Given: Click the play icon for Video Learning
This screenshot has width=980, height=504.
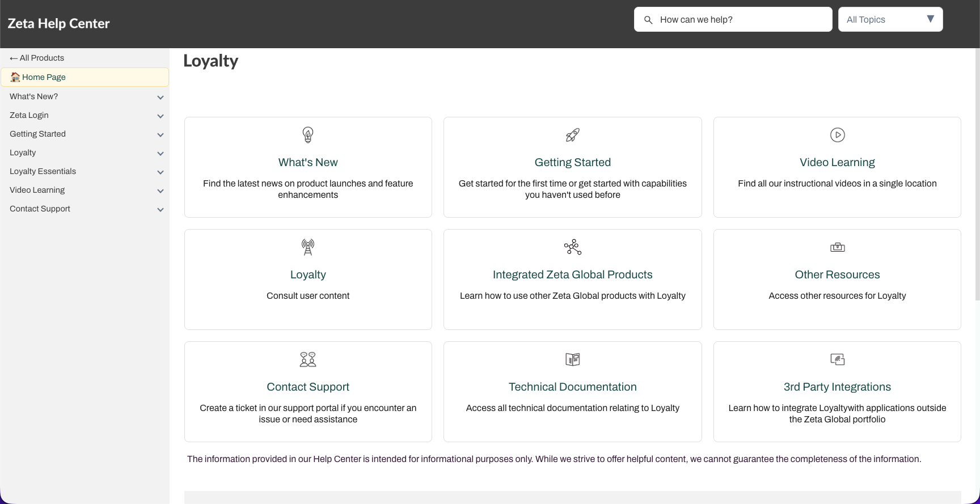Looking at the screenshot, I should coord(837,135).
